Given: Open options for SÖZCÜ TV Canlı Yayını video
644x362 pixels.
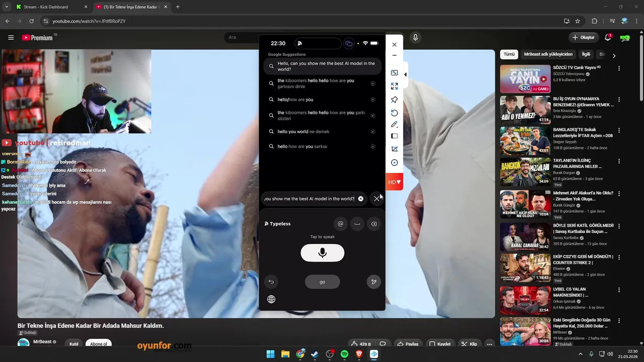Looking at the screenshot, I should click(x=619, y=68).
